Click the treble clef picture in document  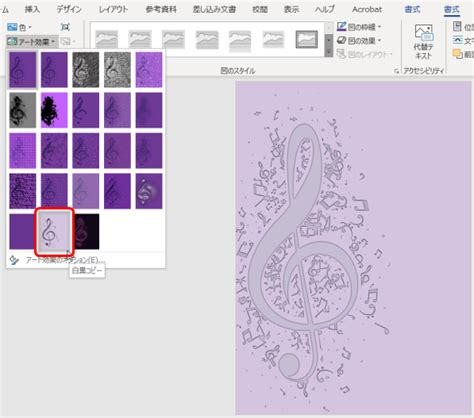pos(353,247)
